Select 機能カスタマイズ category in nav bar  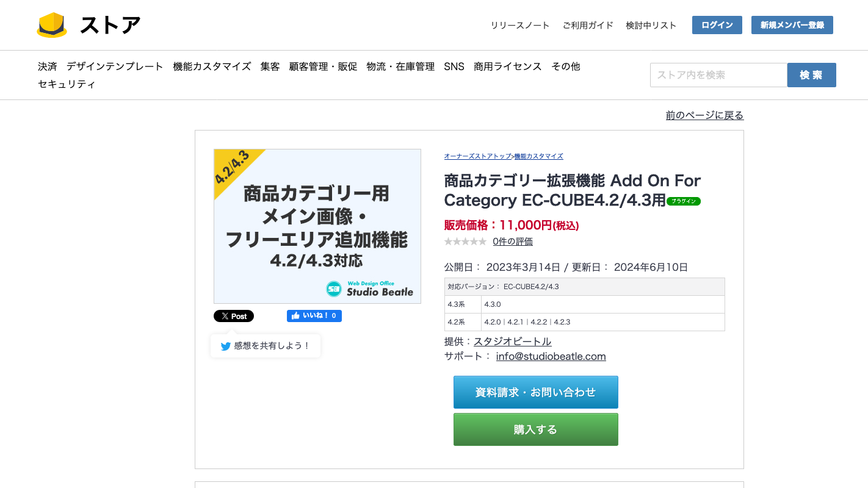click(x=212, y=66)
